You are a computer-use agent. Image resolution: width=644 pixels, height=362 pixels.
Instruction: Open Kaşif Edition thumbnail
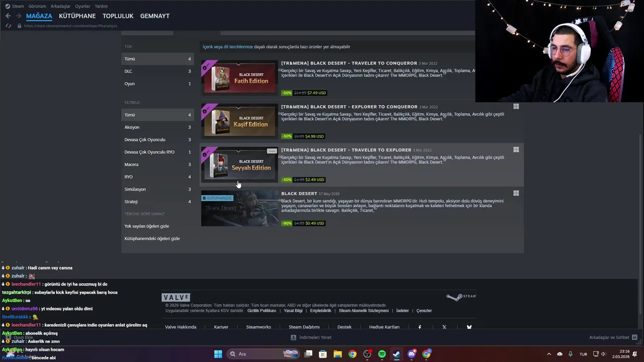239,121
